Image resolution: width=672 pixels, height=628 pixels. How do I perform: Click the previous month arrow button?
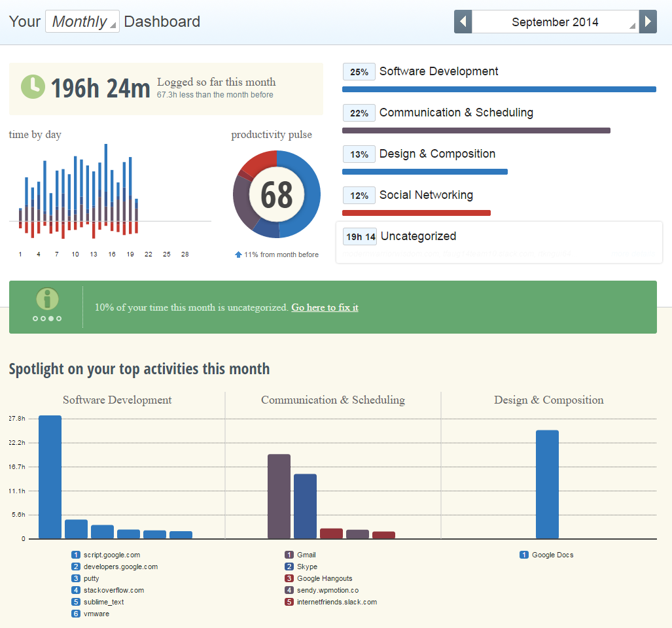point(463,22)
